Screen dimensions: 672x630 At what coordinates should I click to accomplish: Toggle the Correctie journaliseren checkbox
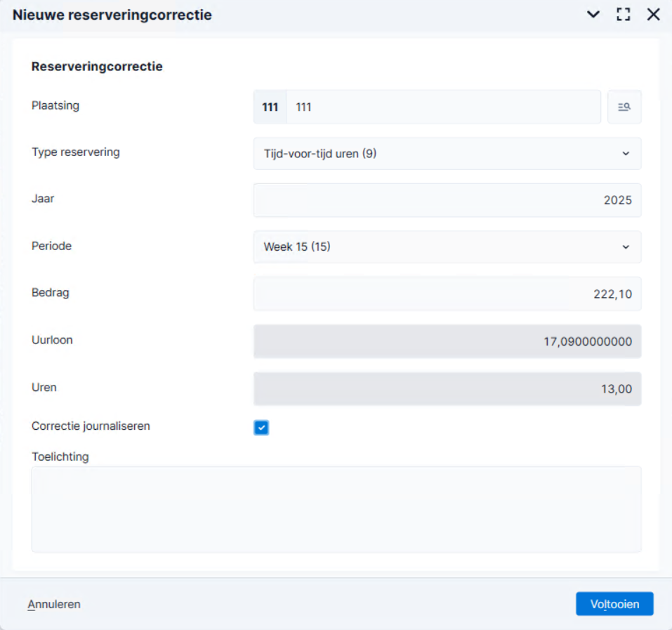coord(261,427)
